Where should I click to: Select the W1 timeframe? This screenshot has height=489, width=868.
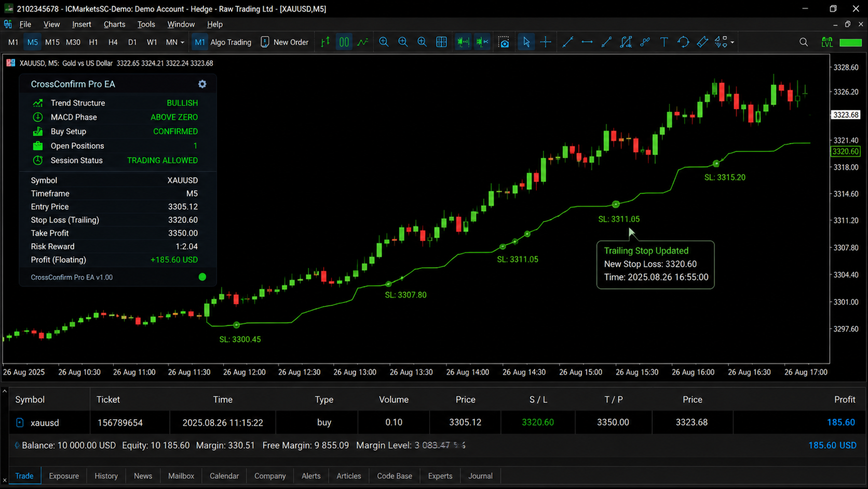pos(152,42)
